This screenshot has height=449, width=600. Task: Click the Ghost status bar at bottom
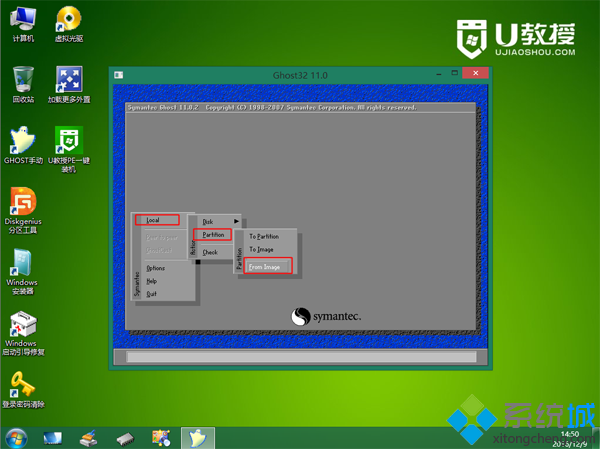301,357
